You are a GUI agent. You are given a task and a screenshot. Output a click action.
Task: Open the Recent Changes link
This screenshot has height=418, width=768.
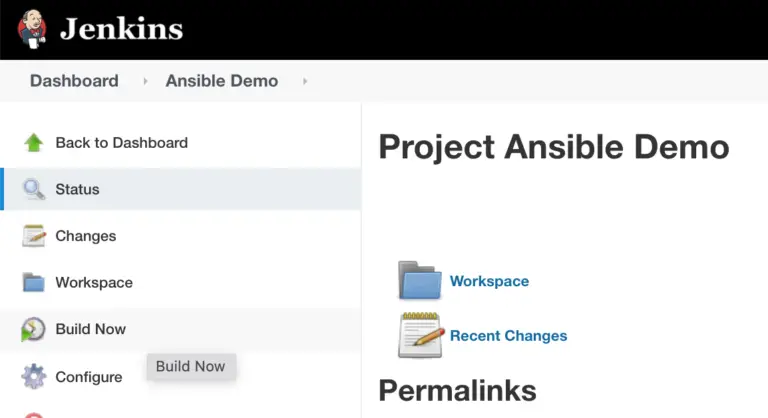pyautogui.click(x=508, y=336)
